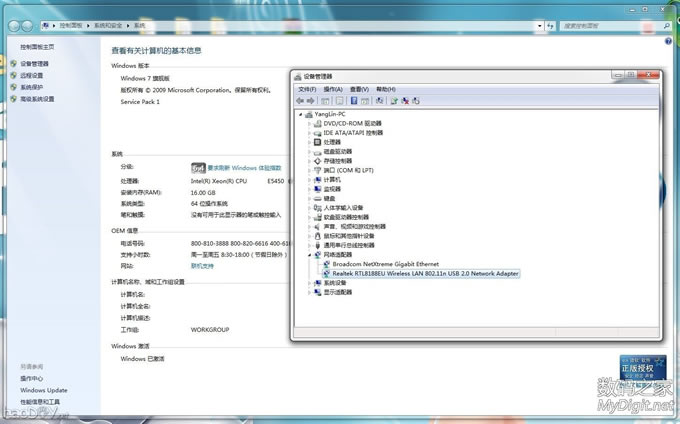Expand the DVD/CD-ROM 驱动器 node

pyautogui.click(x=310, y=124)
